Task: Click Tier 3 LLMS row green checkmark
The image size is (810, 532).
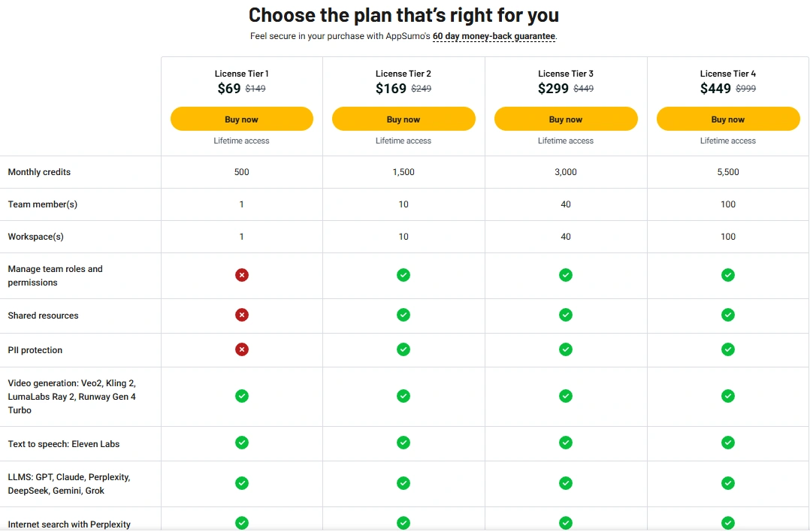Action: point(566,483)
